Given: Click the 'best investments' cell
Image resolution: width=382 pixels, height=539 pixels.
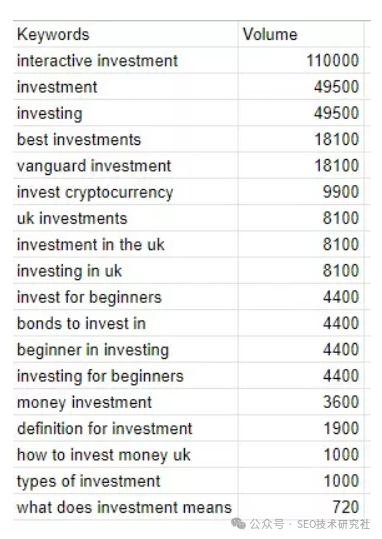Looking at the screenshot, I should click(x=125, y=139).
